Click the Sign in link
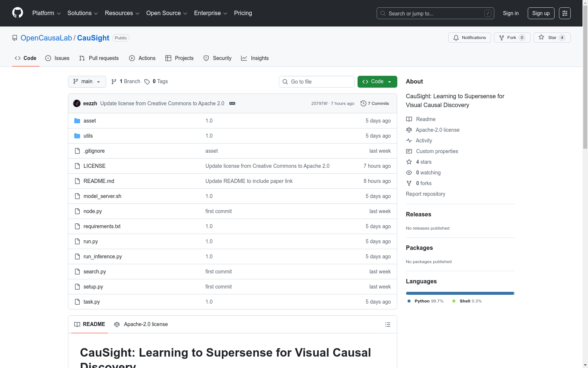 coord(511,13)
